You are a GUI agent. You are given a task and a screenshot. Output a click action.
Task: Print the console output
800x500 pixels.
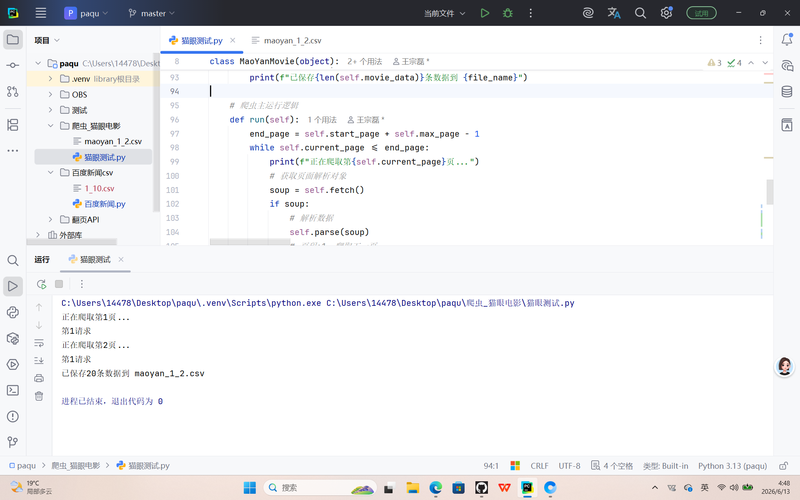(x=39, y=379)
